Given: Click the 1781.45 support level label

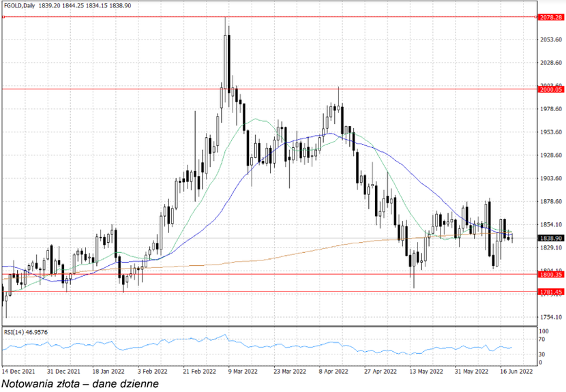Looking at the screenshot, I should 550,292.
